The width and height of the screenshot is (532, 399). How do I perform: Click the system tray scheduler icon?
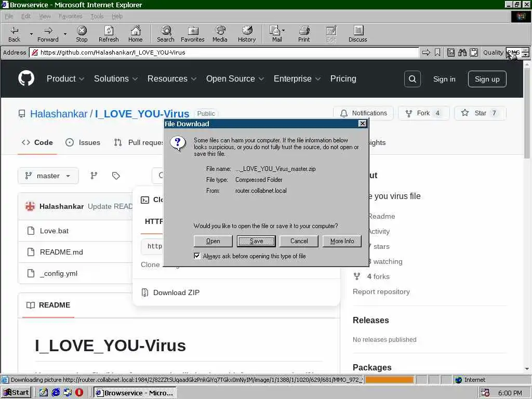[x=485, y=393]
